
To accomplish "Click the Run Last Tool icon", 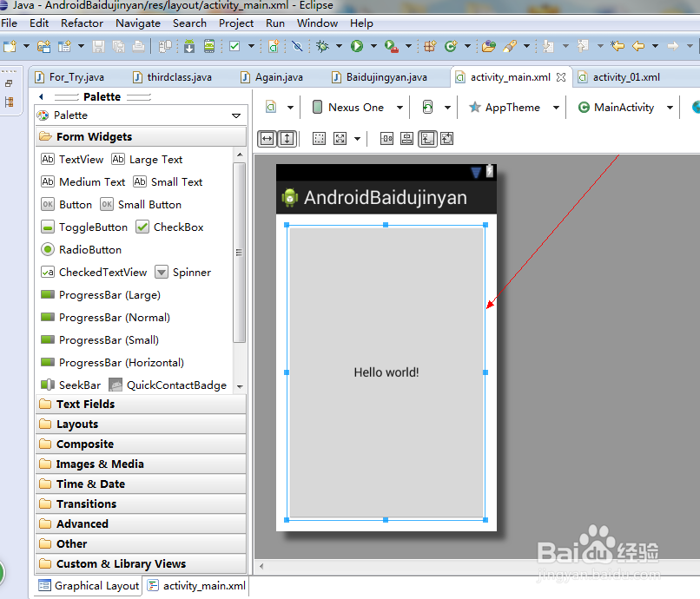I will [391, 46].
